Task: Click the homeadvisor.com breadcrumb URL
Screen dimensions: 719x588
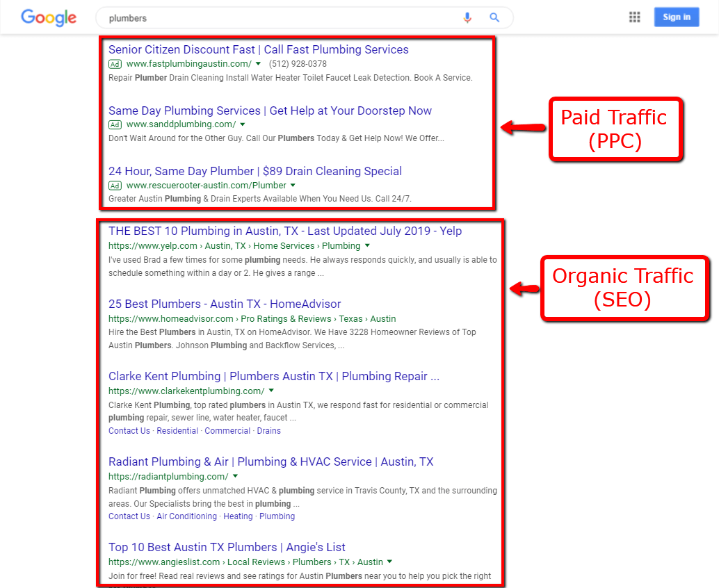Action: (x=252, y=319)
